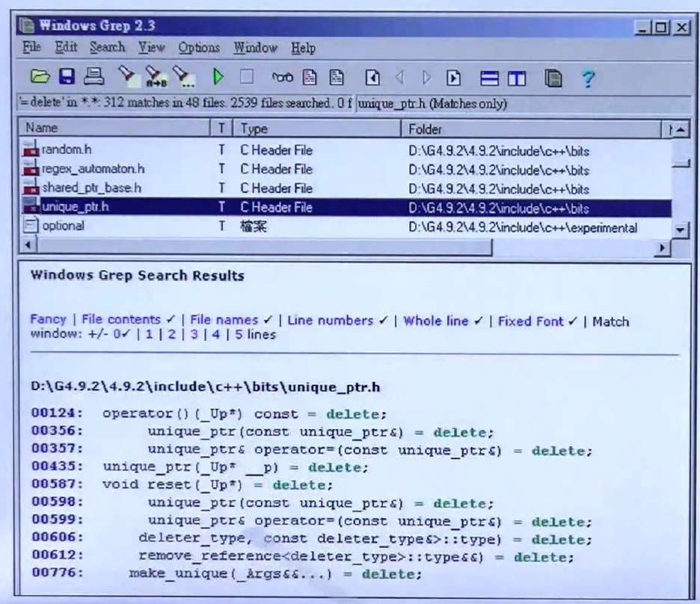This screenshot has height=604, width=700.
Task: Click the Fancy link
Action: pyautogui.click(x=48, y=319)
